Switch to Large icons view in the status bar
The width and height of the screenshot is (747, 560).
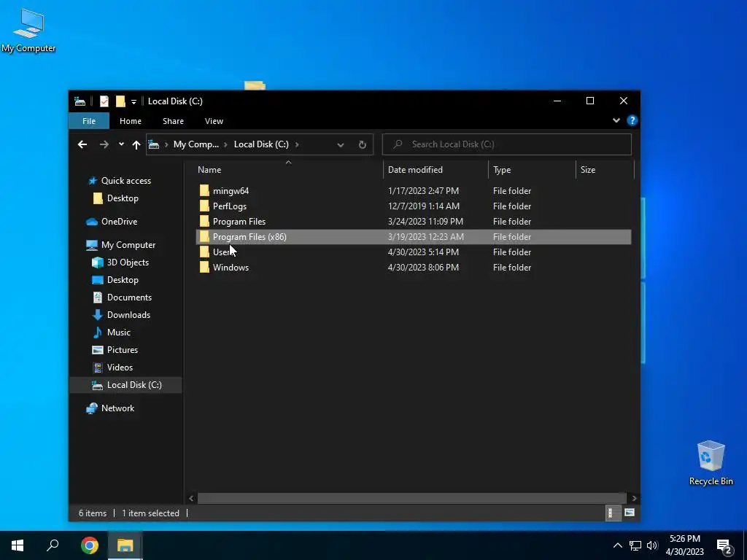point(630,513)
